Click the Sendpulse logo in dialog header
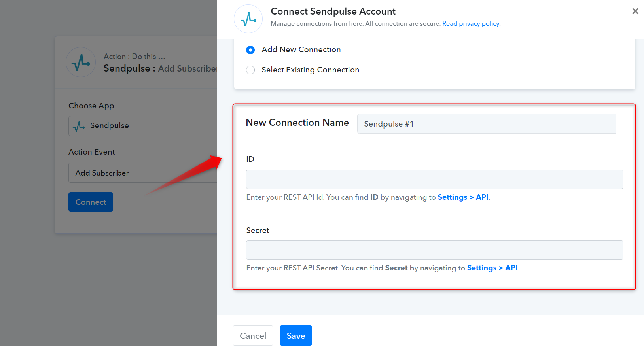This screenshot has height=346, width=644. point(248,19)
